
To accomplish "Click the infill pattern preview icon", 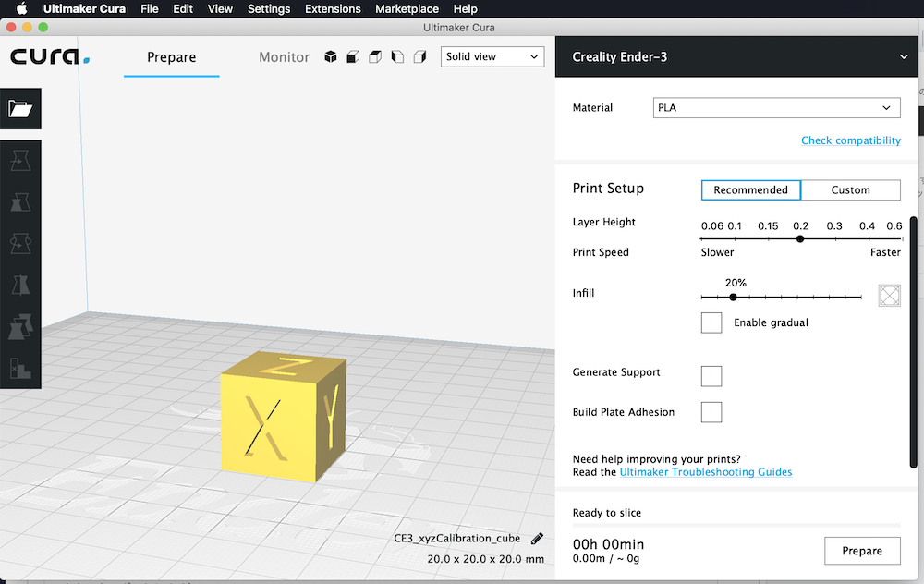I will (x=889, y=296).
